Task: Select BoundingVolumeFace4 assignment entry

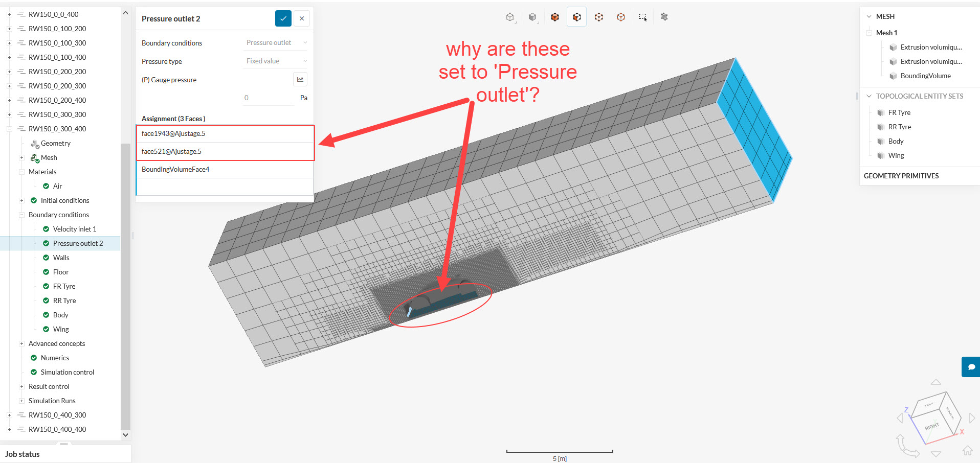Action: click(x=225, y=169)
